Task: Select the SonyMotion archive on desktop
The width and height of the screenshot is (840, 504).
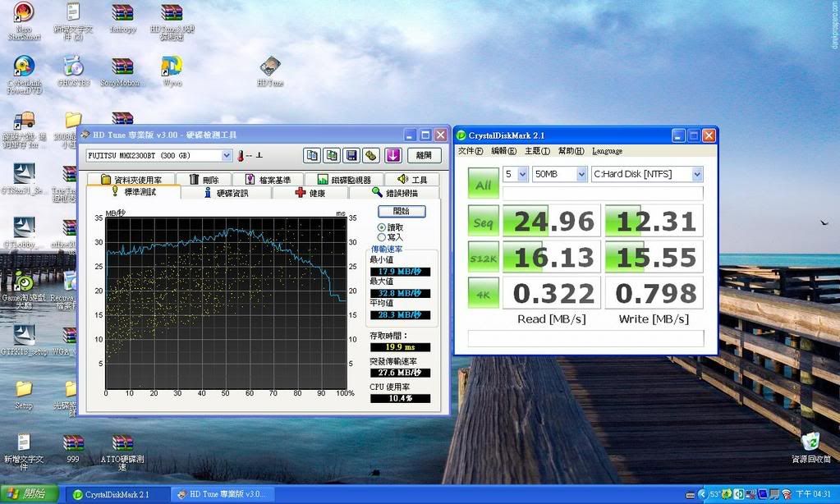Action: click(122, 71)
